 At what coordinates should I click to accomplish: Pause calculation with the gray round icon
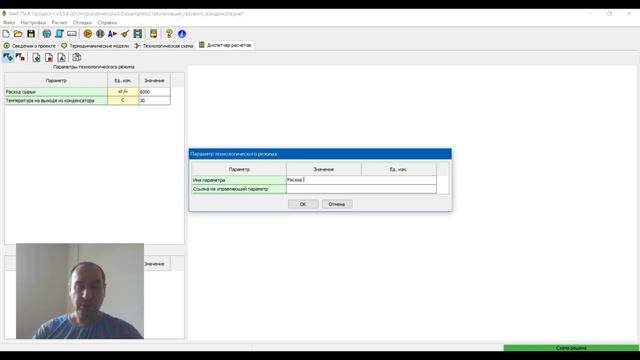100,34
